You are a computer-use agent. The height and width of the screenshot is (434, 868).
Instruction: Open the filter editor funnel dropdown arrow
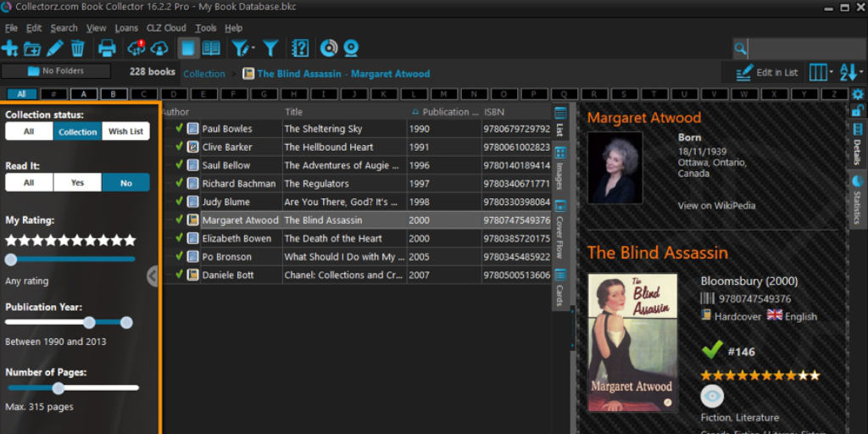pyautogui.click(x=253, y=48)
